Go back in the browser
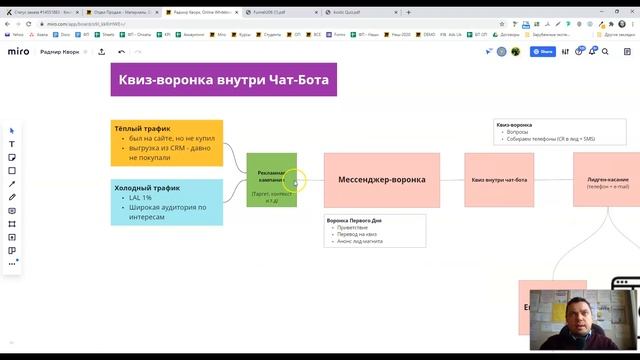 7,24
